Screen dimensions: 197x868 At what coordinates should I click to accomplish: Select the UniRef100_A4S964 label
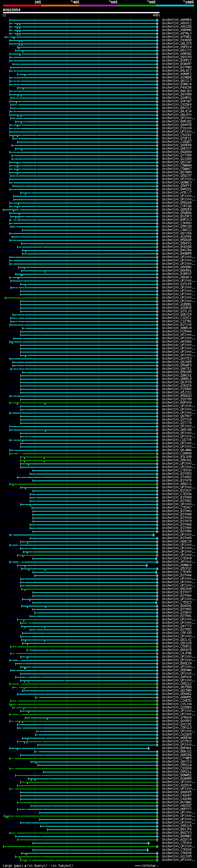tap(176, 341)
